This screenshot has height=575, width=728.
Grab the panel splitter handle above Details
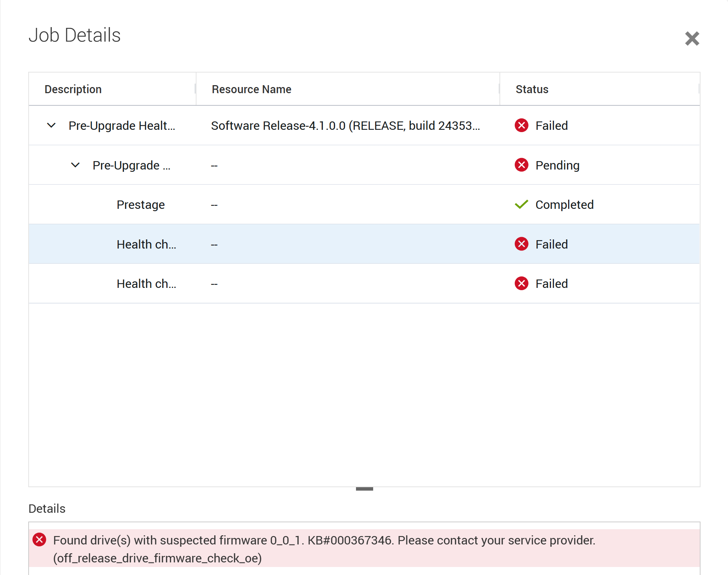364,489
